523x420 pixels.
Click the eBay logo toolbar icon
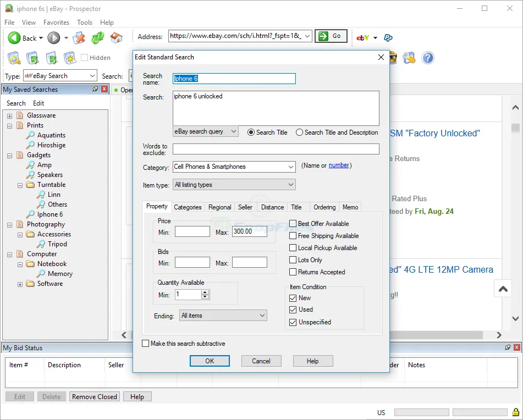point(363,38)
